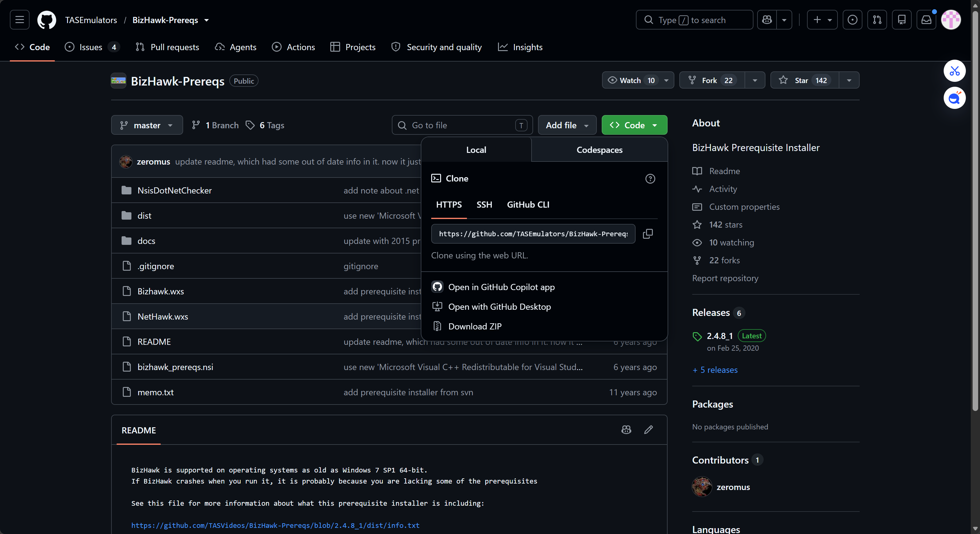Open the Watch notifications dropdown
Screen dimensions: 980x534
[638, 80]
